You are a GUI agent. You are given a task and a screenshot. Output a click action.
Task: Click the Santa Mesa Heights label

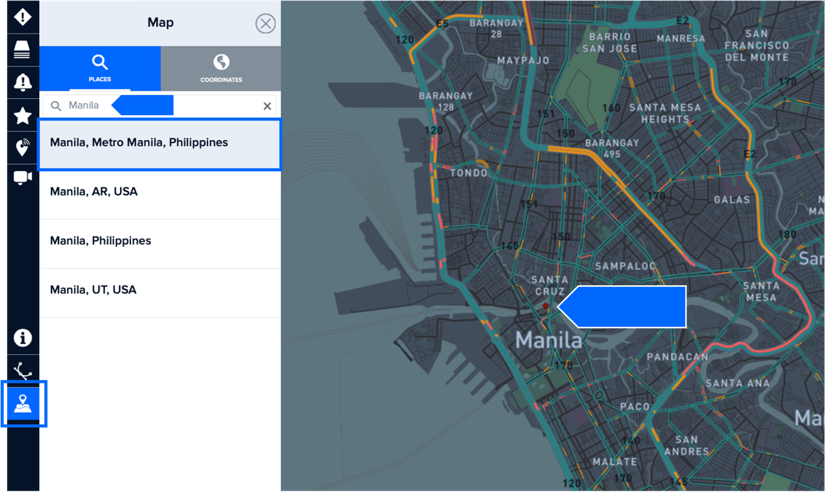click(x=665, y=113)
